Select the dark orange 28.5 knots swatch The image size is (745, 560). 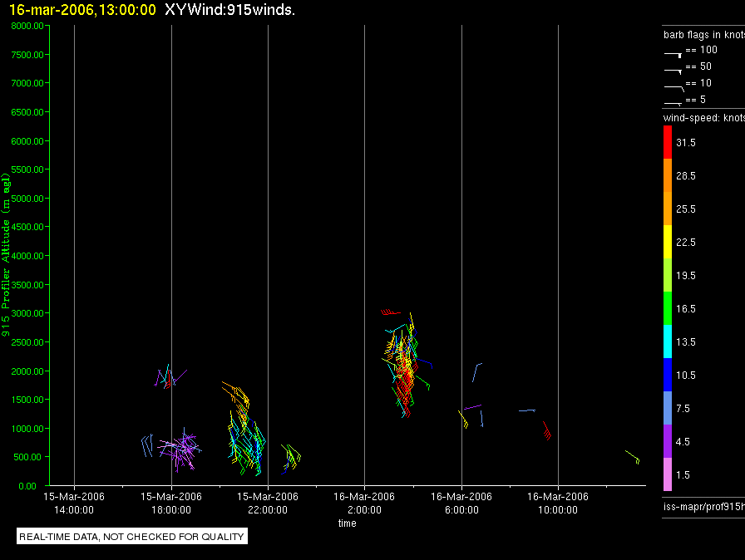(x=668, y=175)
